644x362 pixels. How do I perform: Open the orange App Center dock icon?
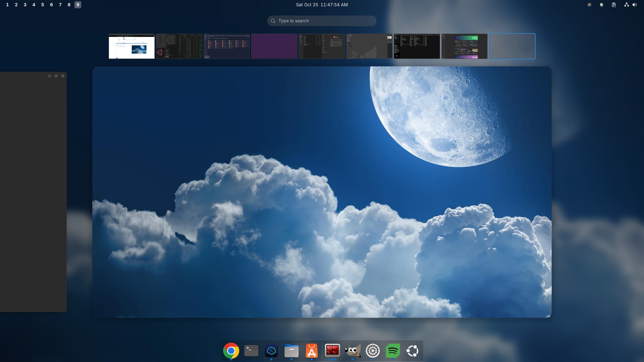tap(311, 351)
